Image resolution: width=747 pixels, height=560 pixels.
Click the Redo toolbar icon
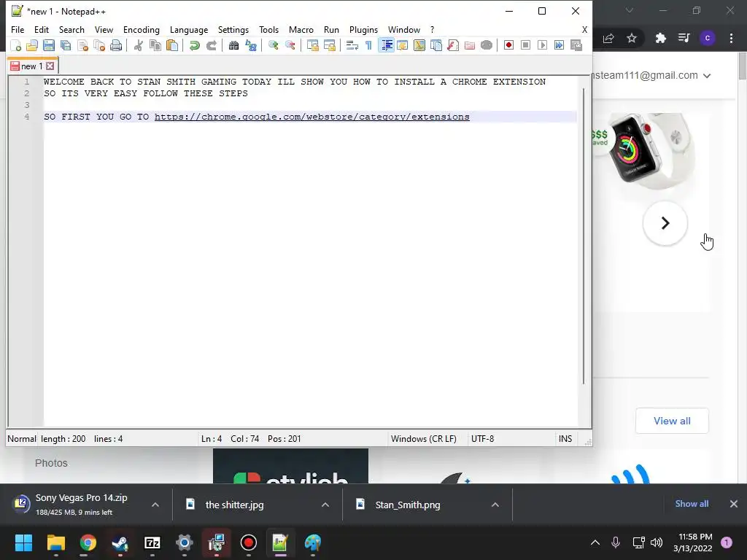211,45
